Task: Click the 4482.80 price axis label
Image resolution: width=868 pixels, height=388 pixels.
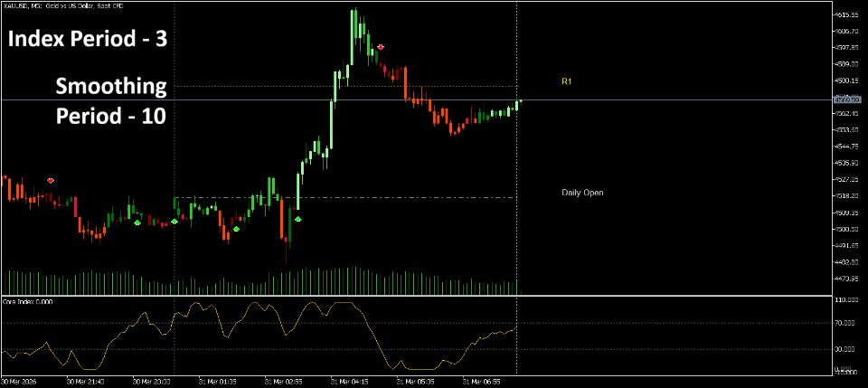Action: click(847, 261)
